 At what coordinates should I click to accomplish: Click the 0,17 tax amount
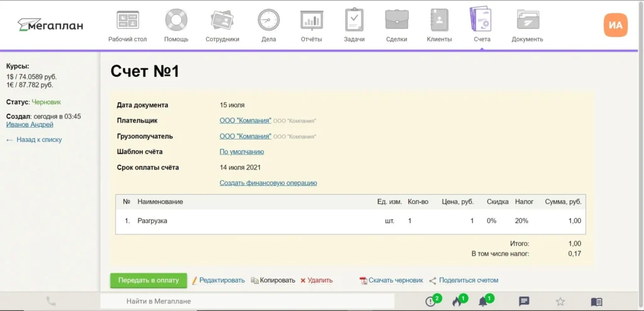tap(575, 254)
